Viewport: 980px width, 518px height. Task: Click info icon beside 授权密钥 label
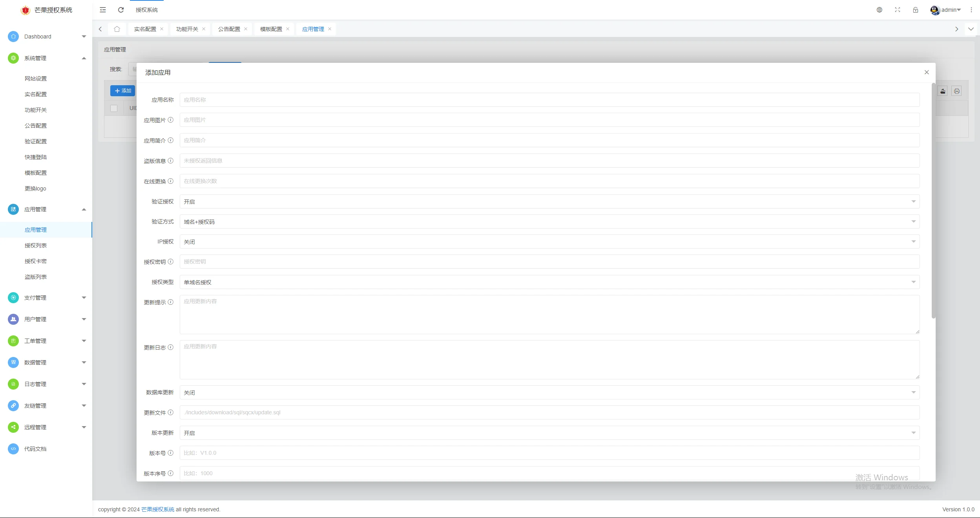point(171,262)
